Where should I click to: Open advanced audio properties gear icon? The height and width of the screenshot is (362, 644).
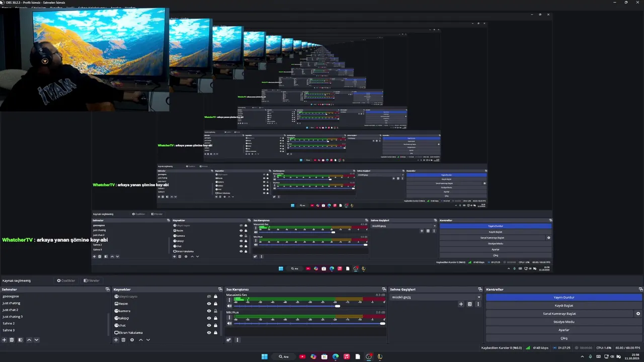[x=229, y=340]
